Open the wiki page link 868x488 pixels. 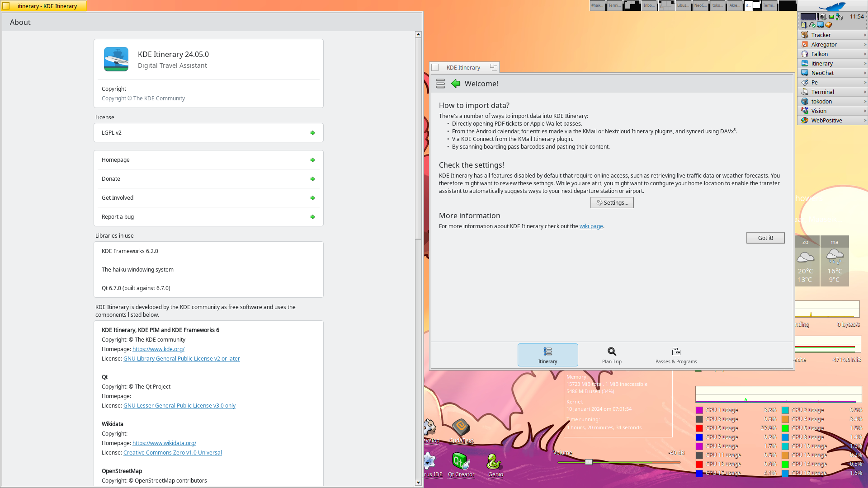pyautogui.click(x=591, y=226)
